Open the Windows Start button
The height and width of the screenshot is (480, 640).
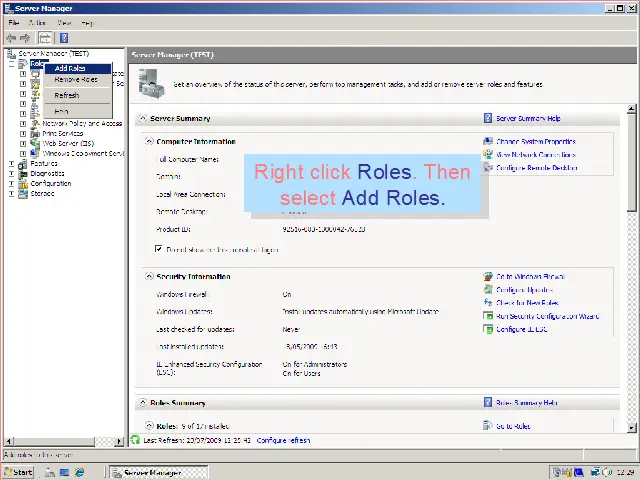(x=18, y=472)
